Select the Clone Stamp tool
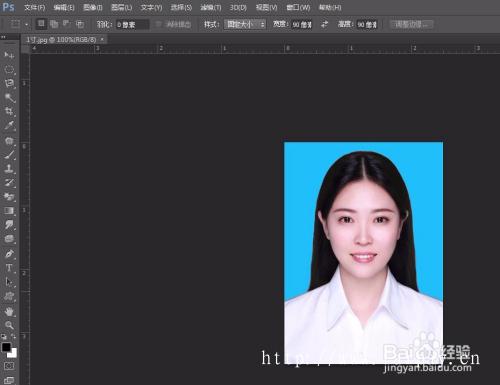The image size is (500, 385). click(9, 168)
